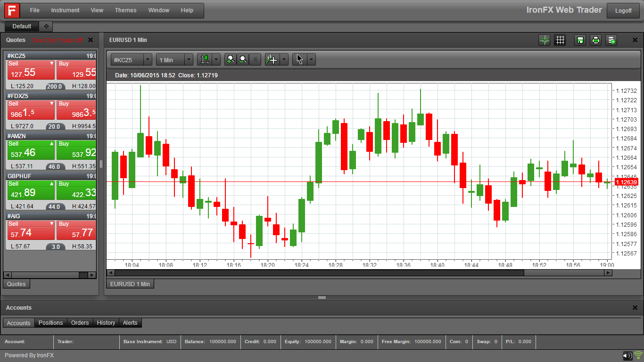
Task: Close the Accounts panel
Action: [x=635, y=307]
